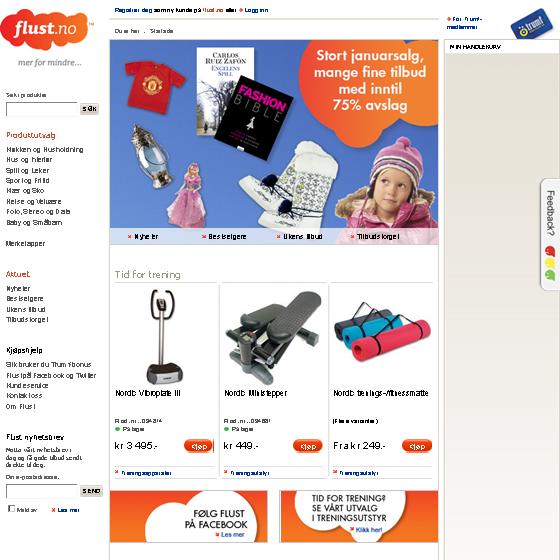Open Kjøkken og Husholdning category
Image resolution: width=560 pixels, height=560 pixels.
[45, 149]
